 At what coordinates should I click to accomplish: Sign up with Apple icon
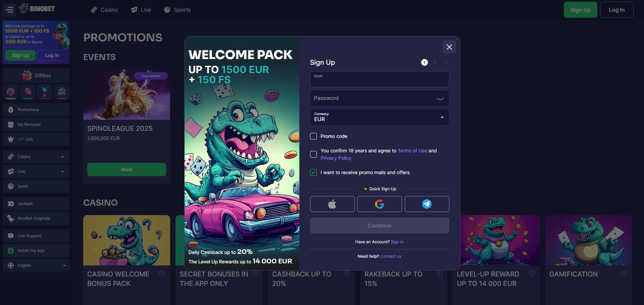click(x=332, y=204)
